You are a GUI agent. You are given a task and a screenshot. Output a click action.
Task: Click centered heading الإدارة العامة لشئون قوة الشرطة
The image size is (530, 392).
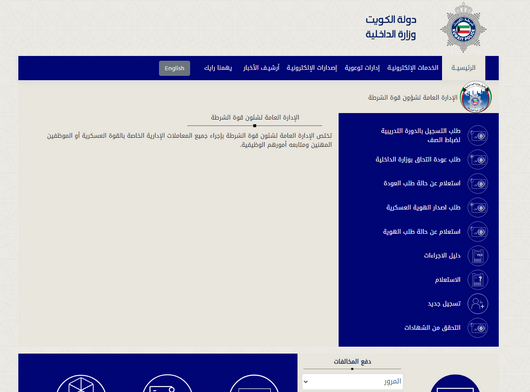coord(255,118)
